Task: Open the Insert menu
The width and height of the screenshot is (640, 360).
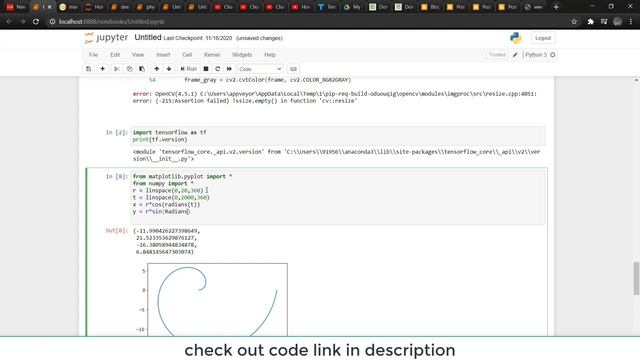Action: coord(163,55)
